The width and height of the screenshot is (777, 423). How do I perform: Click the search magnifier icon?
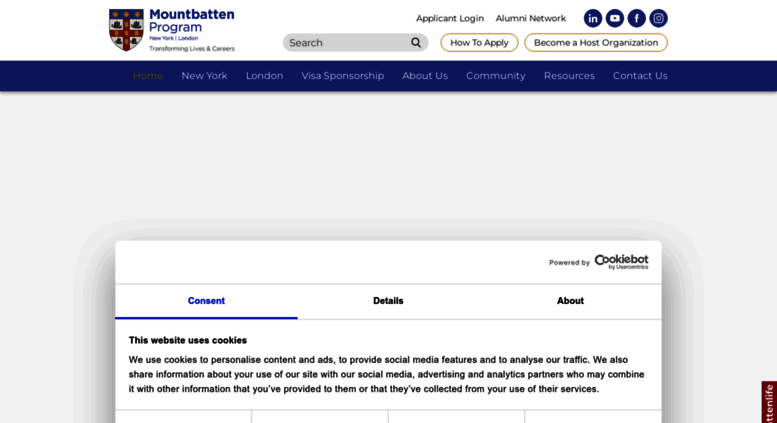416,43
